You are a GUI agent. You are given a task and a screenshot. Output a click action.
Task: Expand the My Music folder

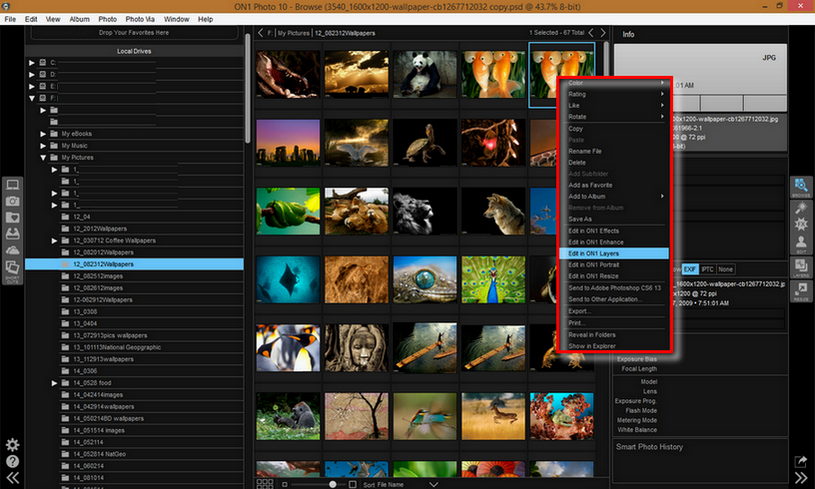[x=43, y=146]
